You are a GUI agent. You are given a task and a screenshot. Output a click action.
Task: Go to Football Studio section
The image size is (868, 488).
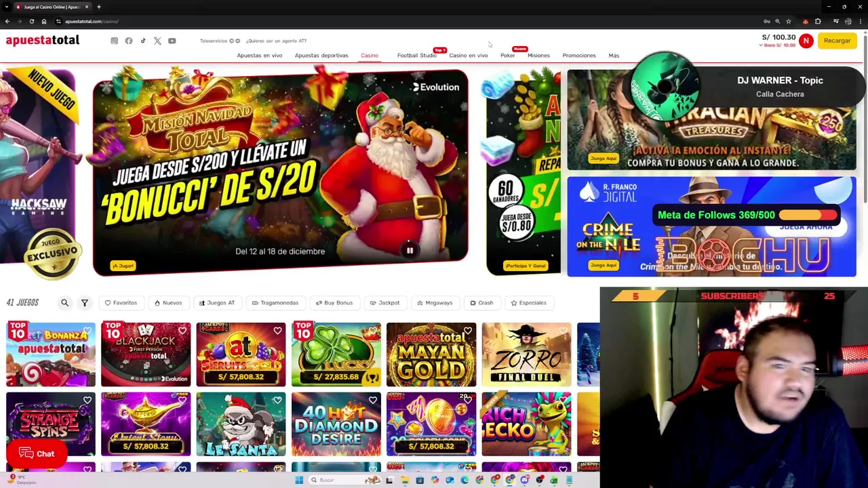click(x=417, y=56)
